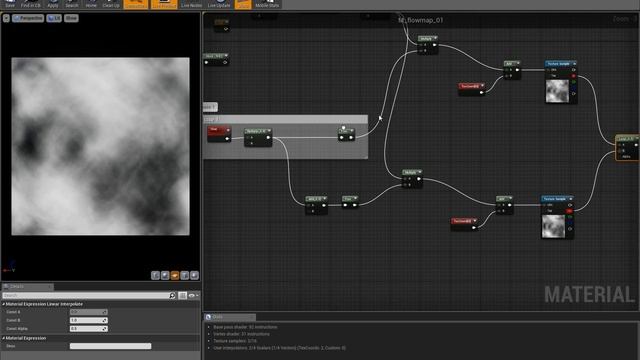Open the Lit view mode dropdown
This screenshot has width=640, height=360.
(54, 18)
